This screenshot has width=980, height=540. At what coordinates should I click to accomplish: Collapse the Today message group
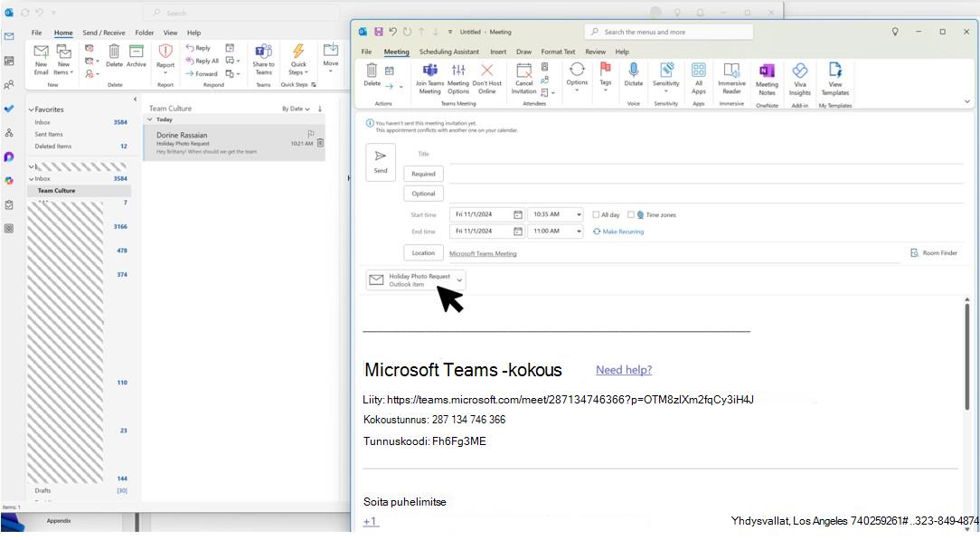151,119
